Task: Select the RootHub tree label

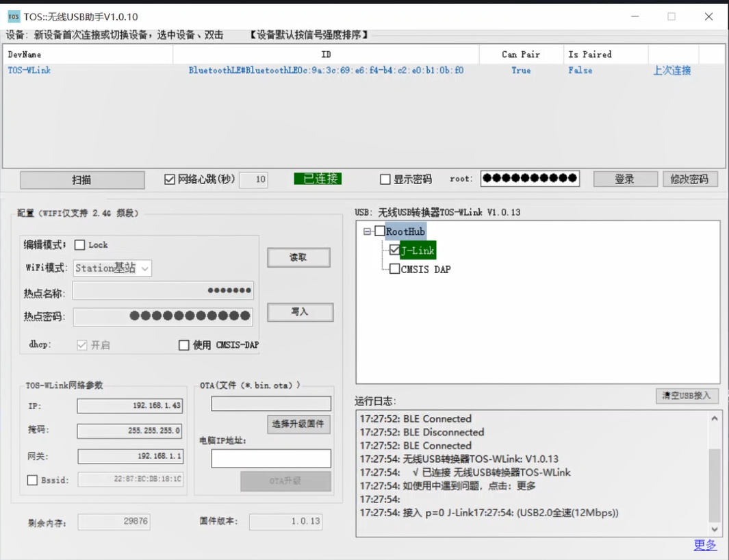Action: [405, 231]
